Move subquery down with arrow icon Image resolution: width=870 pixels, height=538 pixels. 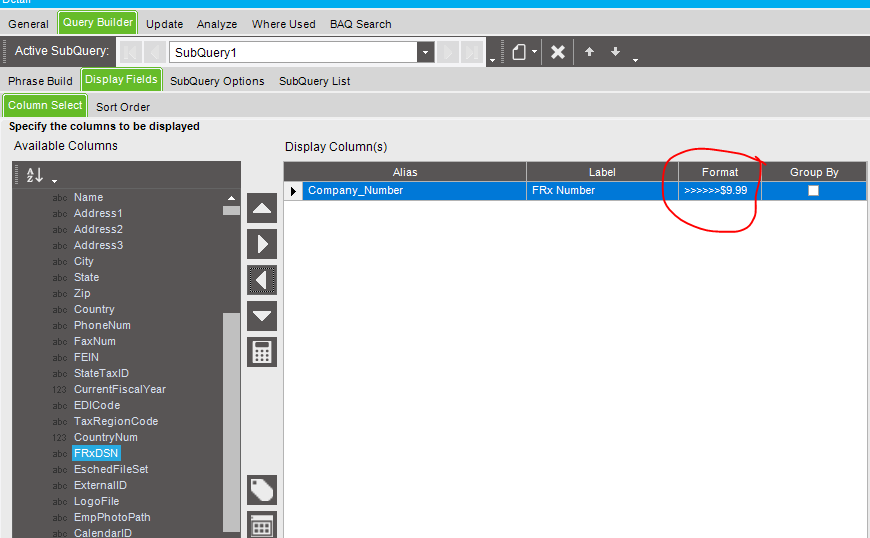615,52
